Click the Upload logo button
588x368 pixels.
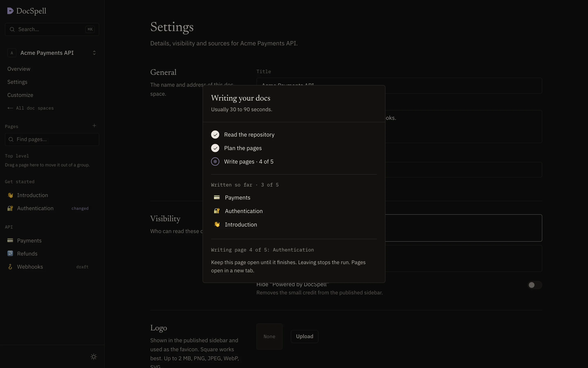tap(304, 336)
